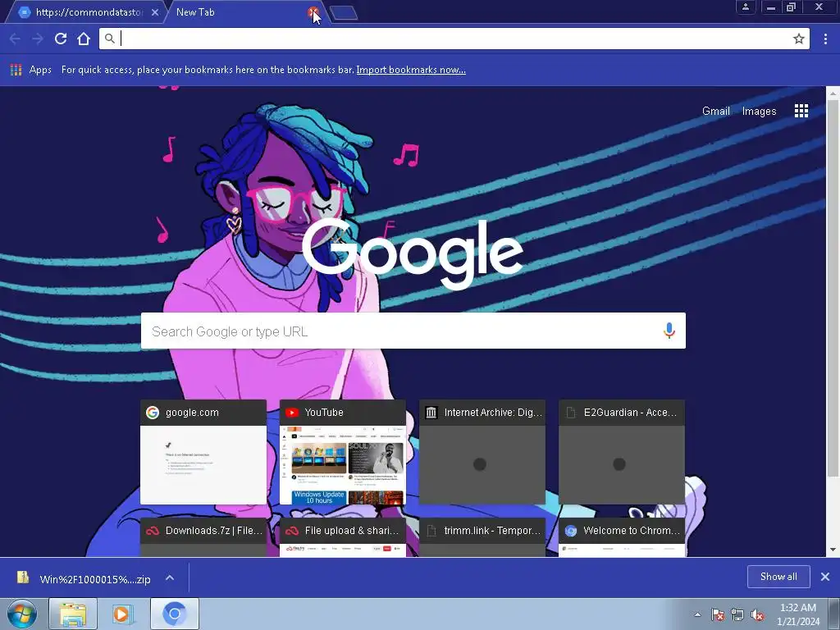
Task: Open Chrome's three-dot menu
Action: coord(825,39)
